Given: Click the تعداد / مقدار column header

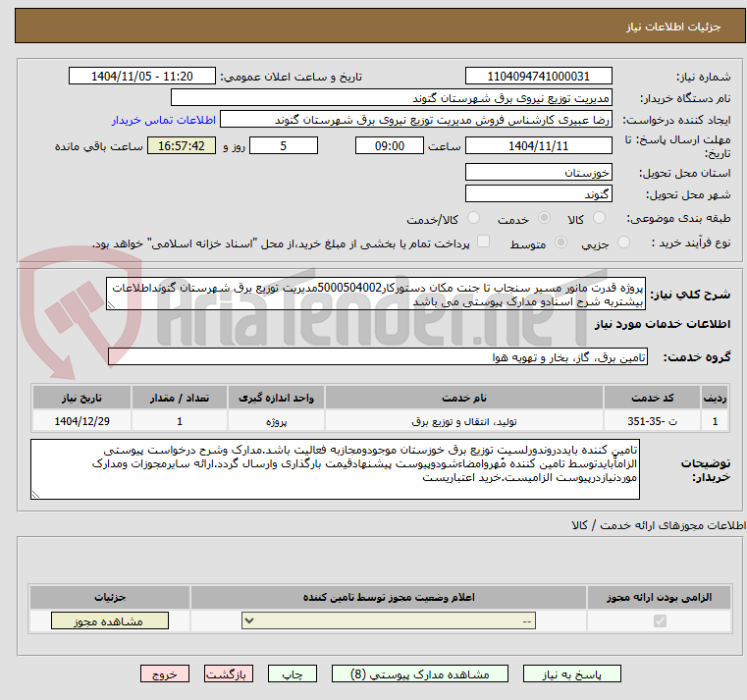Looking at the screenshot, I should pos(180,398).
